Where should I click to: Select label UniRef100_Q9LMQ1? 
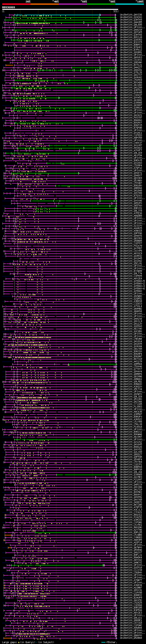(131, 382)
